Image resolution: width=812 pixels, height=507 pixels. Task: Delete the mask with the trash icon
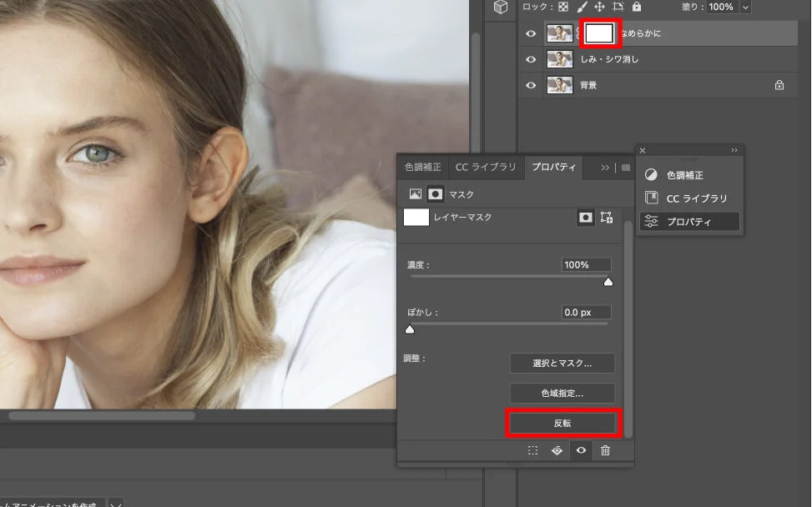pyautogui.click(x=605, y=450)
